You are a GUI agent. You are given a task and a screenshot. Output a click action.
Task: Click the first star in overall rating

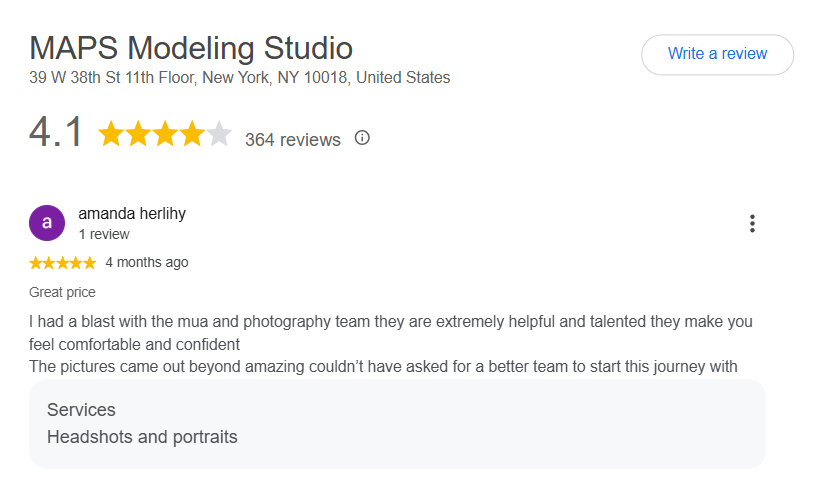click(x=111, y=133)
